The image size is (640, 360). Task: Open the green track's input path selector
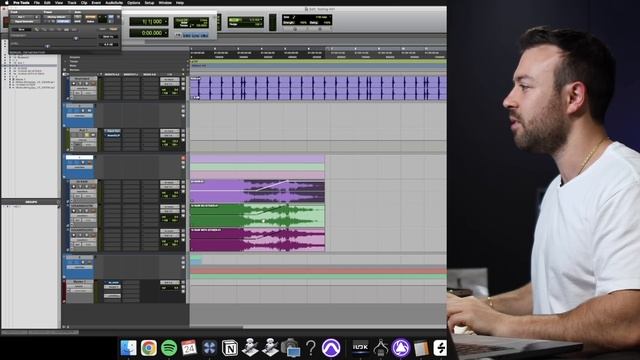pos(169,207)
